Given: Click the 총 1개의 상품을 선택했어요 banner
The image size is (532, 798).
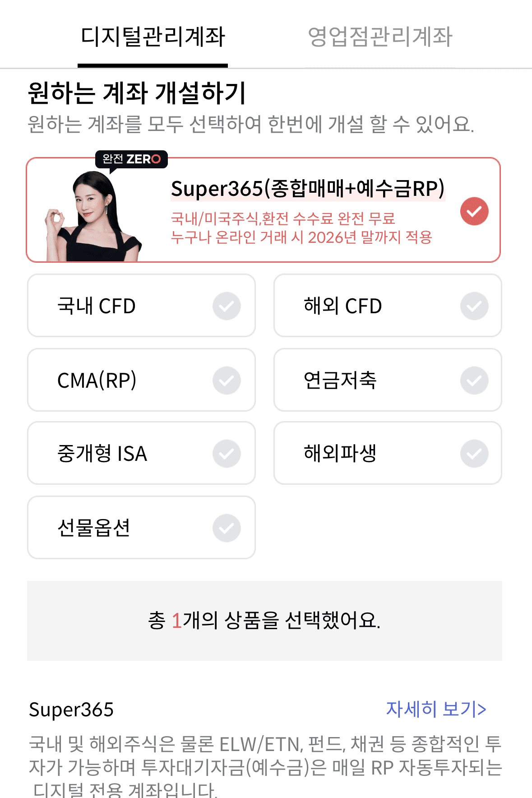Looking at the screenshot, I should coord(264,621).
